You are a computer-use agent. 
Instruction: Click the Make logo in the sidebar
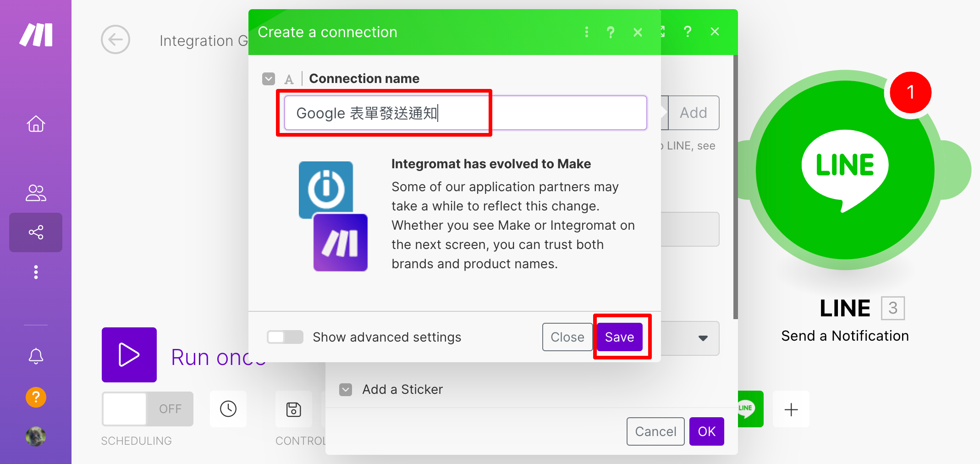pos(36,35)
